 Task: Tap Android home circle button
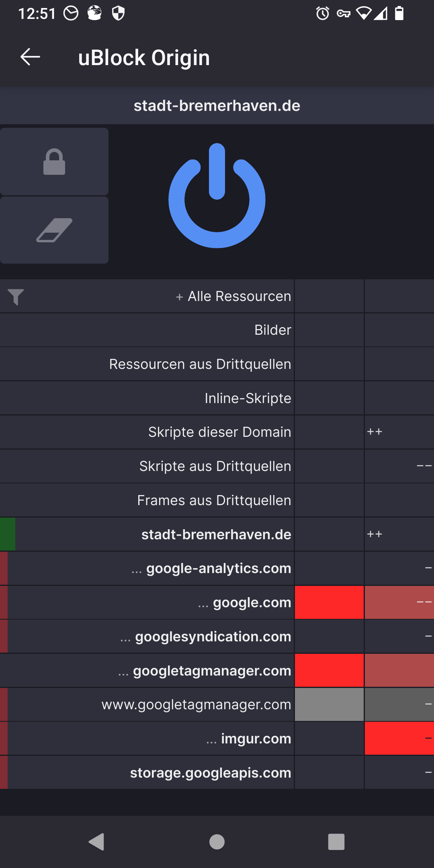tap(217, 841)
